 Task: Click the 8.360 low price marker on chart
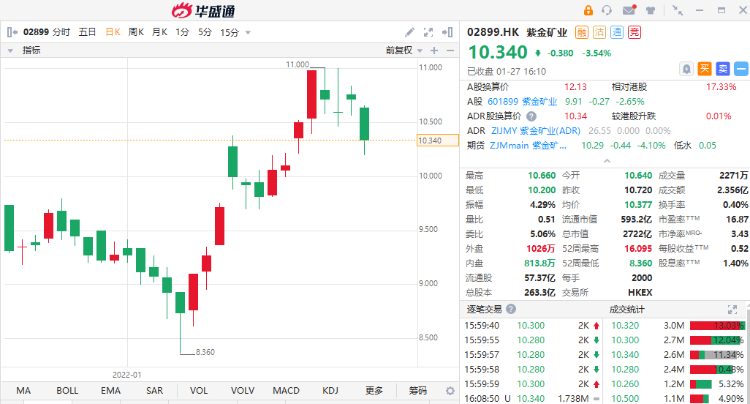point(205,352)
